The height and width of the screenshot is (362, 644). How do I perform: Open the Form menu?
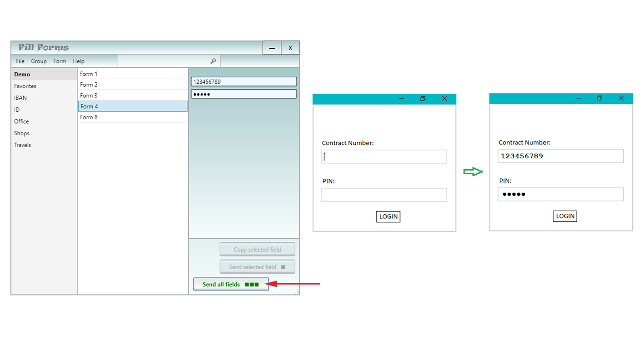[59, 61]
